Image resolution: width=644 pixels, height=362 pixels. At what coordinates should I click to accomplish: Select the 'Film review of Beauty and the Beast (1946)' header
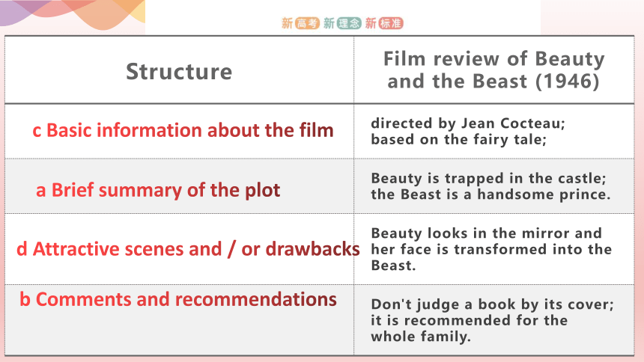click(494, 70)
